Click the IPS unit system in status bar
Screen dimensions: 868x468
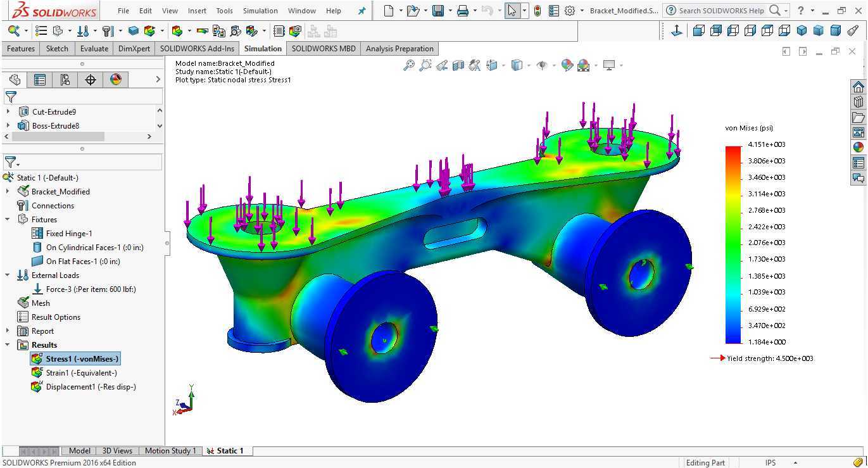tap(770, 463)
